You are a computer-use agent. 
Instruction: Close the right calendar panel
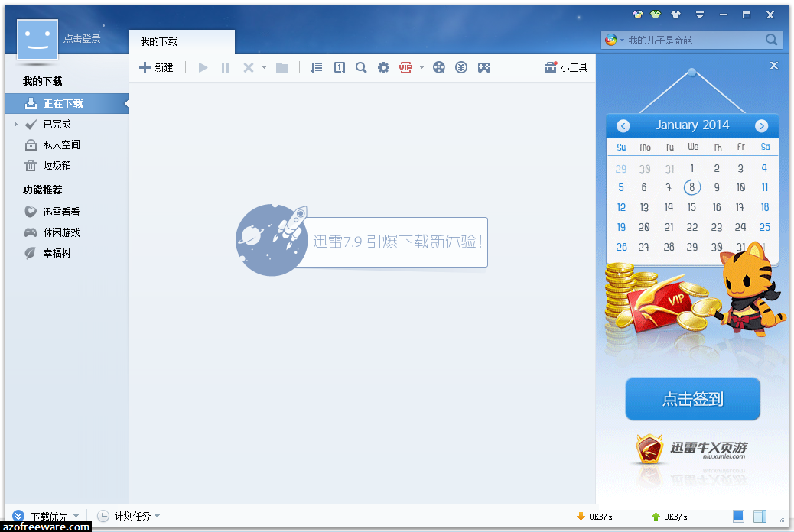point(774,65)
